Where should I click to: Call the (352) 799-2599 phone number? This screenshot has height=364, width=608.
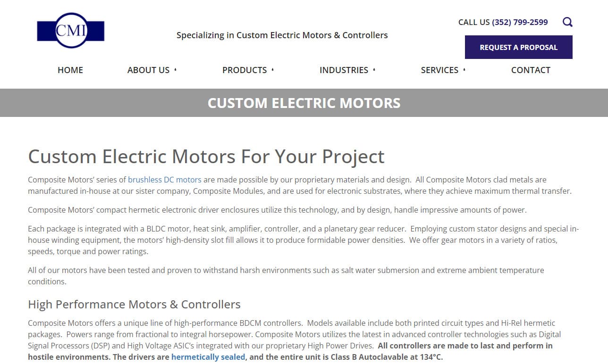tap(519, 22)
